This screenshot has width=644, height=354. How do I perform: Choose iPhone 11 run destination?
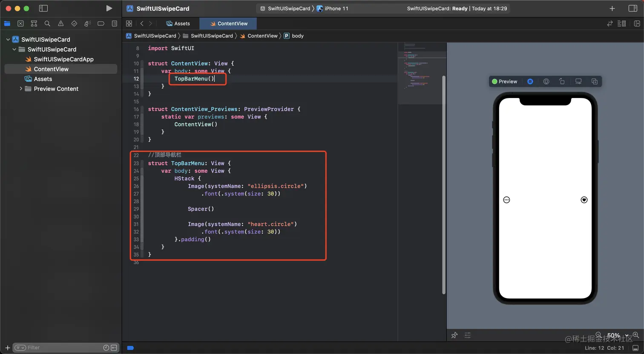pyautogui.click(x=333, y=9)
